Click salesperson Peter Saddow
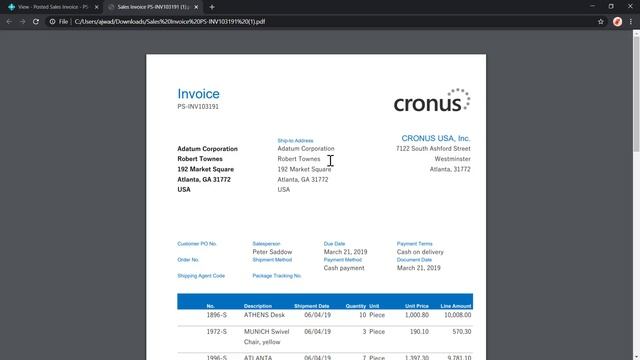The image size is (640, 360). [272, 252]
